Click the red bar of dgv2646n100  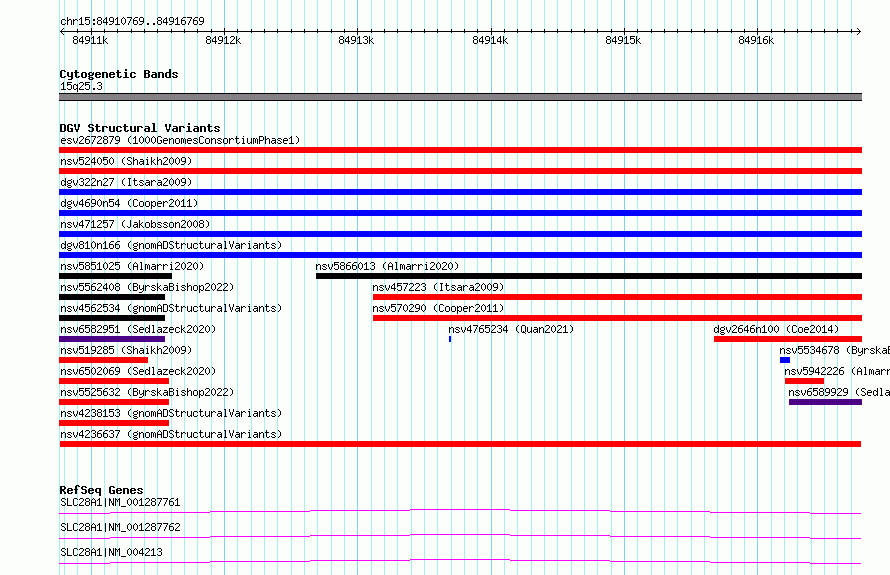pyautogui.click(x=788, y=339)
